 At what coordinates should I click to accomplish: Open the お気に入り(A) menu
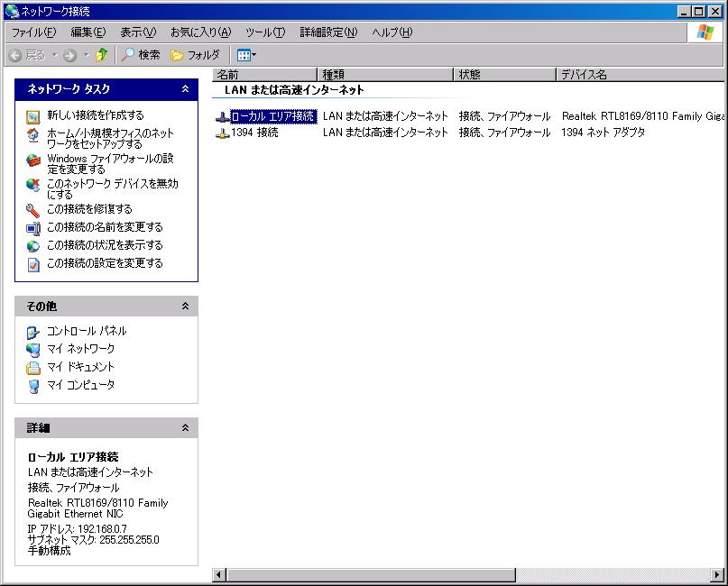pyautogui.click(x=200, y=32)
